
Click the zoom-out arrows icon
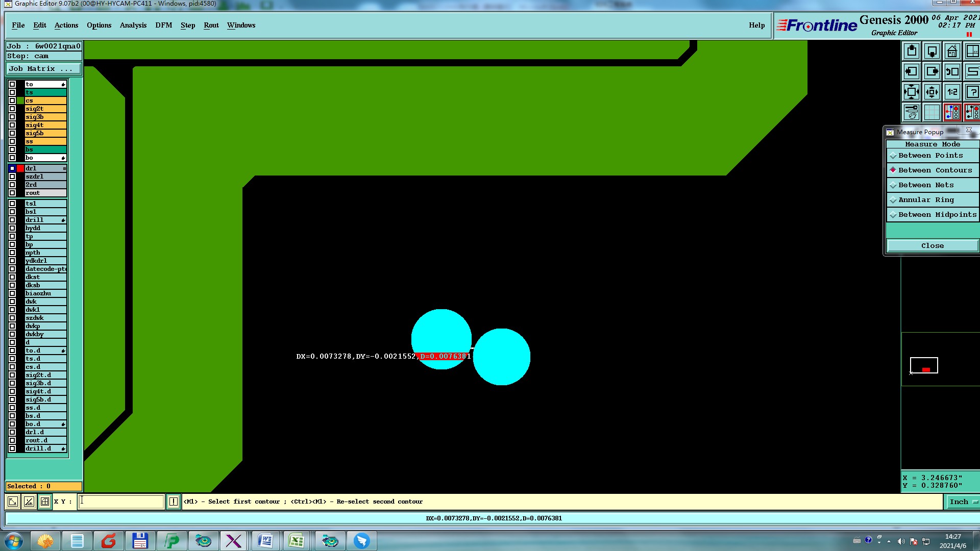(932, 92)
